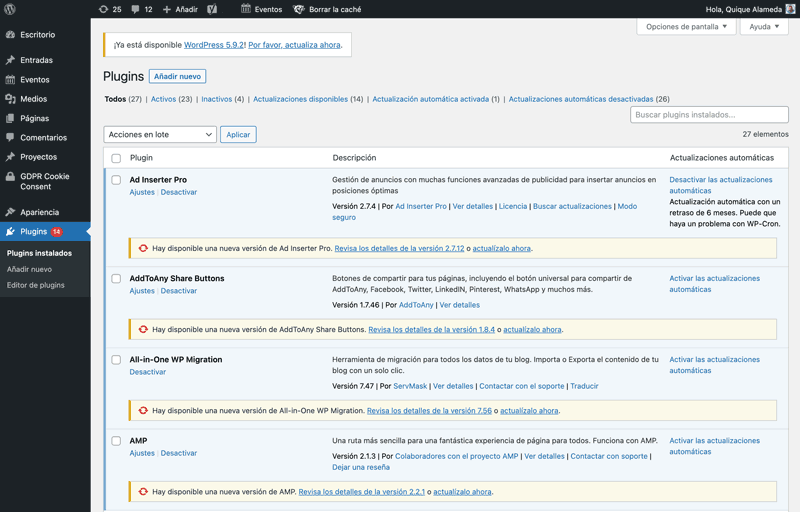Click update icon in All-in-One WP Migration notice
The height and width of the screenshot is (512, 800).
(143, 411)
